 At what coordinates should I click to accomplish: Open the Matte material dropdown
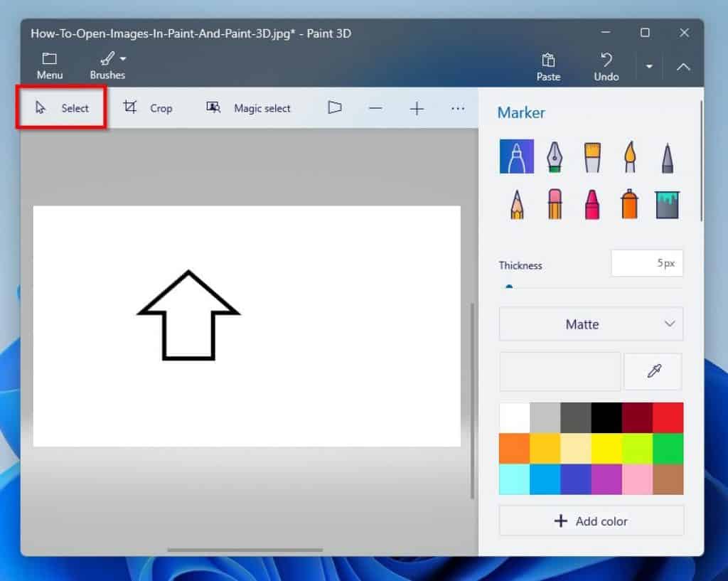[x=591, y=324]
